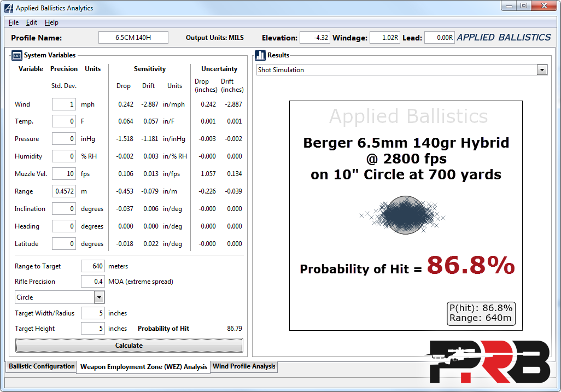Expand the Shot Simulation results dropdown
561x392 pixels.
tap(542, 70)
